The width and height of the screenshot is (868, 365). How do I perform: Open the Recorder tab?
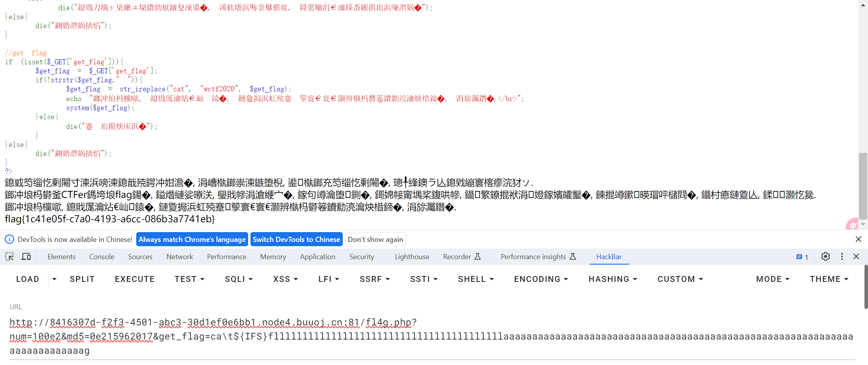(462, 257)
